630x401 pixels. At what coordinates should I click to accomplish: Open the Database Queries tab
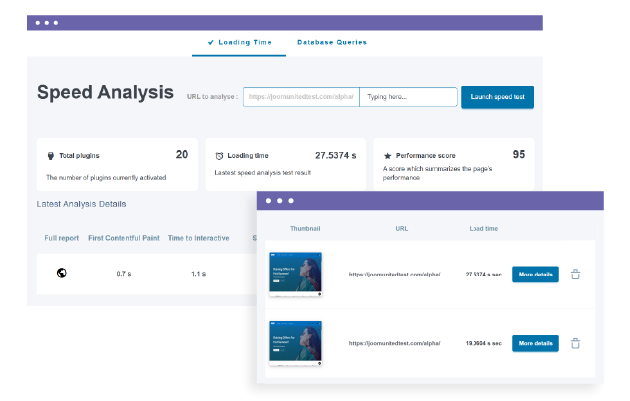pyautogui.click(x=331, y=43)
